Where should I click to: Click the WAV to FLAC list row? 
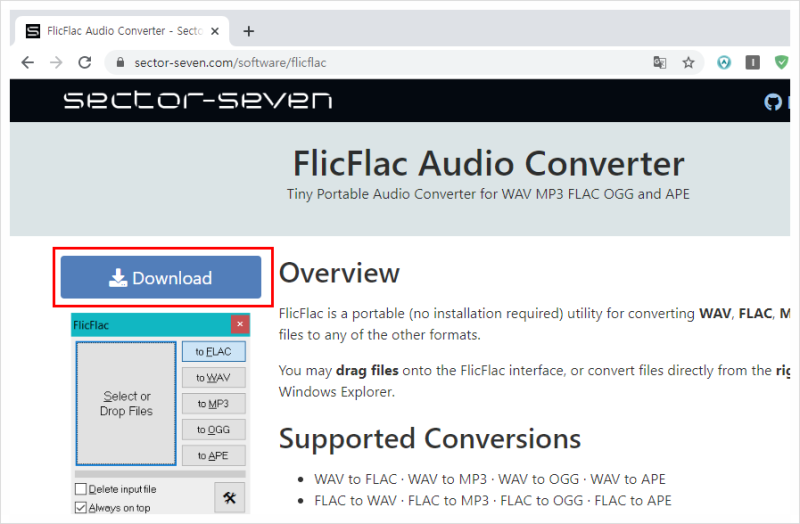coord(490,479)
